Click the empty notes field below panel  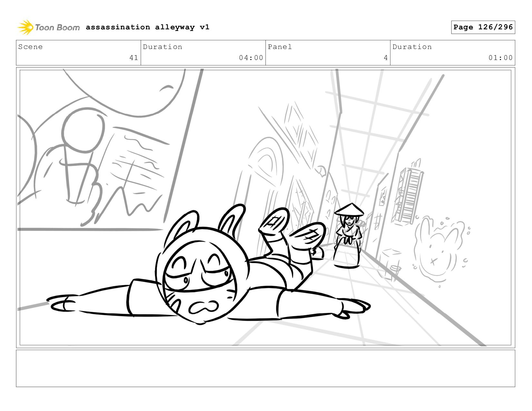point(265,368)
